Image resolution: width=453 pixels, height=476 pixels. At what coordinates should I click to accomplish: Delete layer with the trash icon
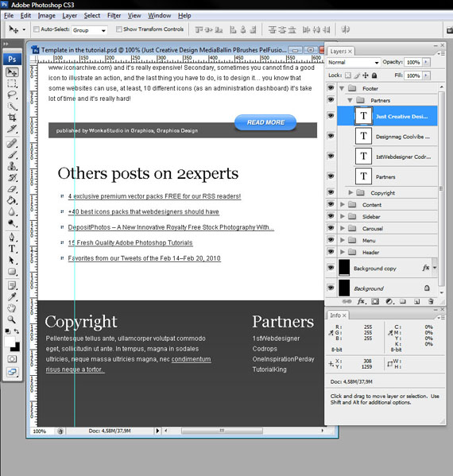click(431, 301)
